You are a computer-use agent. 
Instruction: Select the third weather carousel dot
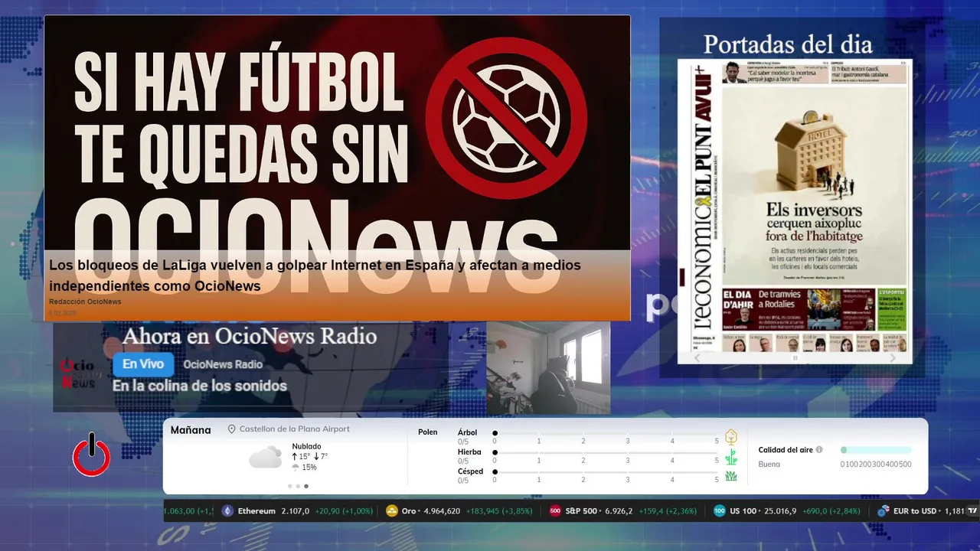[306, 486]
